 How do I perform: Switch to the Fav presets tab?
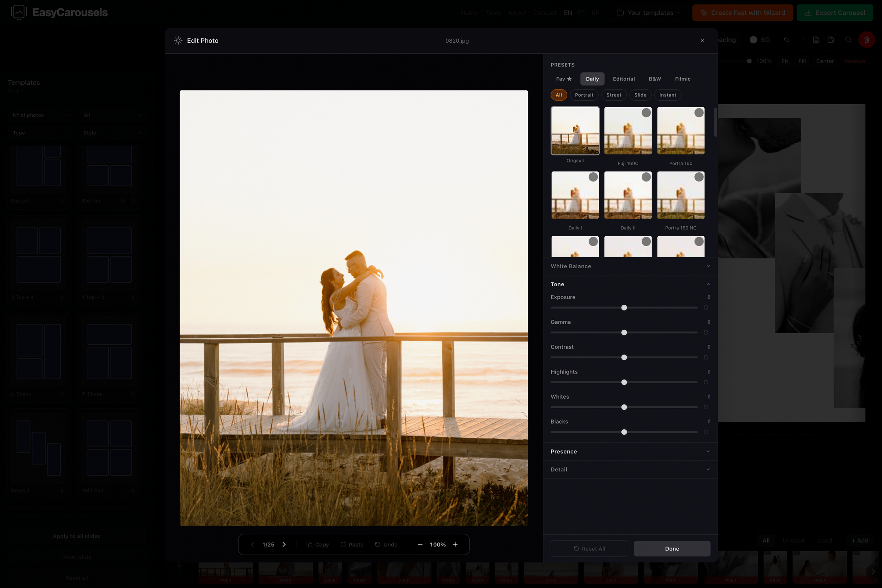[x=564, y=79]
